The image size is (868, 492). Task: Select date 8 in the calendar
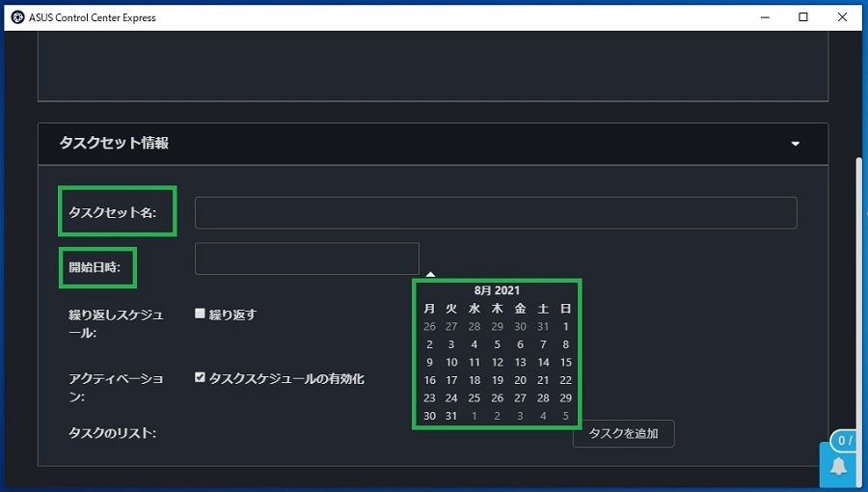(566, 344)
